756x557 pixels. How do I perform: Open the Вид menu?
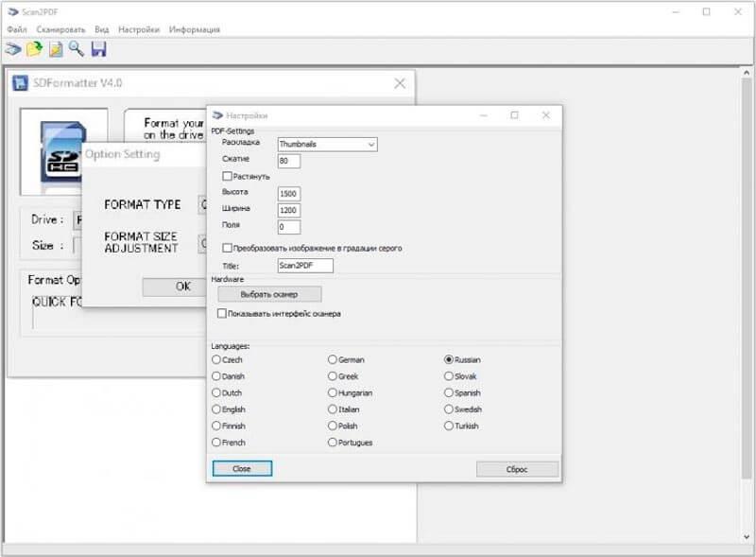pyautogui.click(x=102, y=29)
